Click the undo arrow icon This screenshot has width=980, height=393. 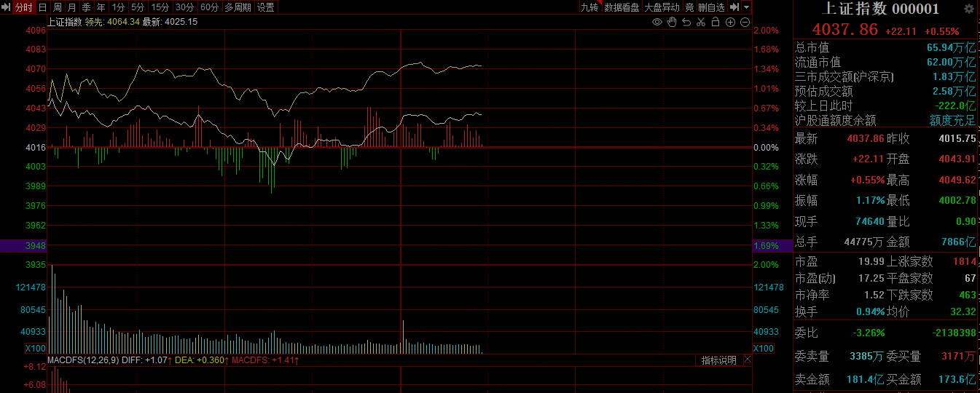pyautogui.click(x=686, y=22)
